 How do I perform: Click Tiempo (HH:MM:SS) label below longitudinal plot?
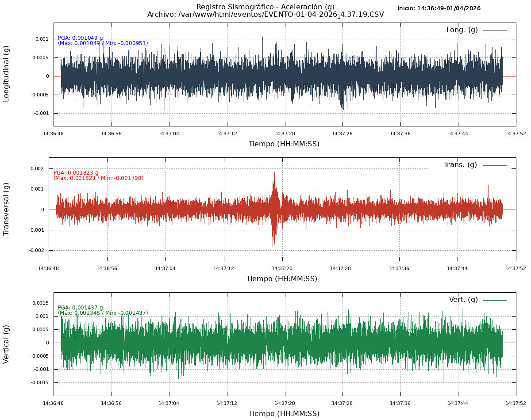(x=284, y=144)
